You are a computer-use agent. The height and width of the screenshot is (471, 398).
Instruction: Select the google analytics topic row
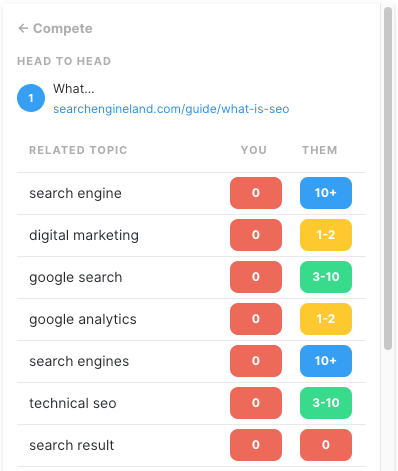click(x=191, y=319)
